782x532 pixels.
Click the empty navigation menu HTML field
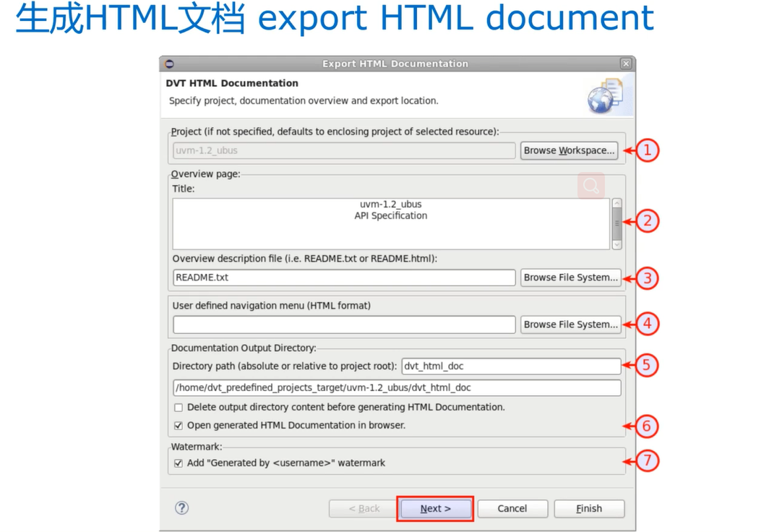pyautogui.click(x=343, y=324)
